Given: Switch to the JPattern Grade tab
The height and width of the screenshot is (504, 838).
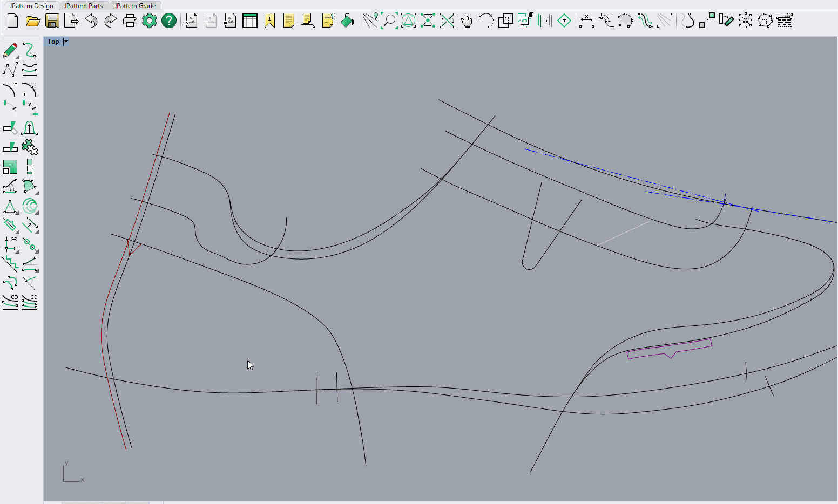Looking at the screenshot, I should (135, 5).
